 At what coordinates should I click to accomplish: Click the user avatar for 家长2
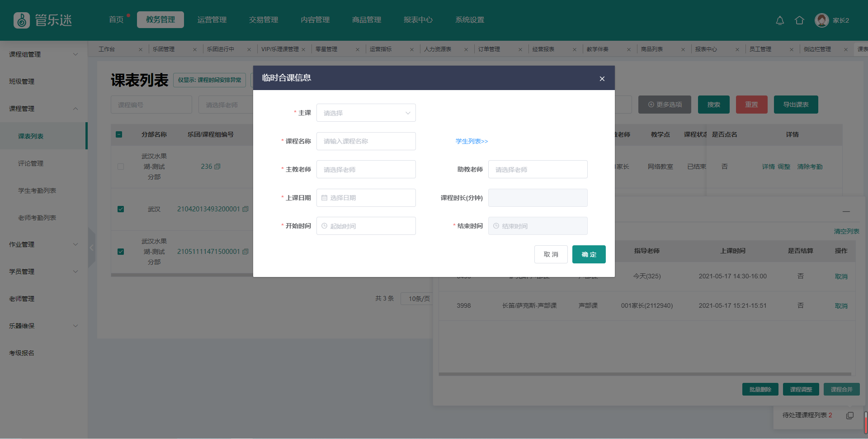(x=821, y=20)
